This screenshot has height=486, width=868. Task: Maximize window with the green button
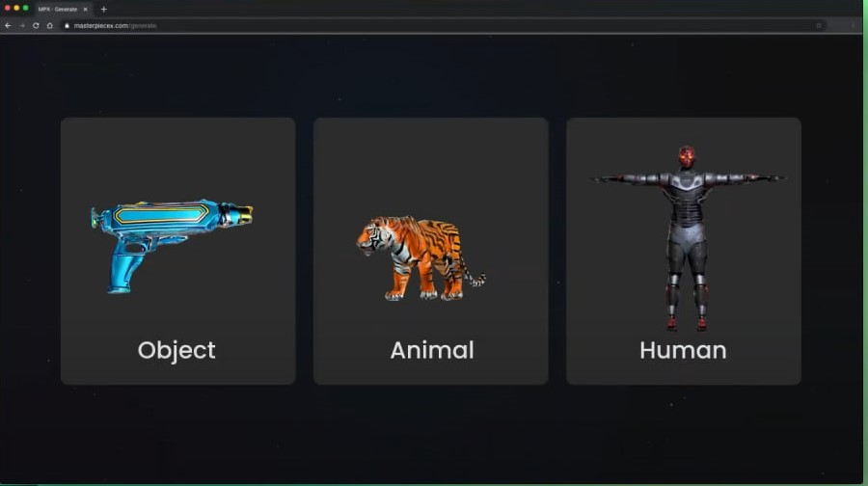25,9
